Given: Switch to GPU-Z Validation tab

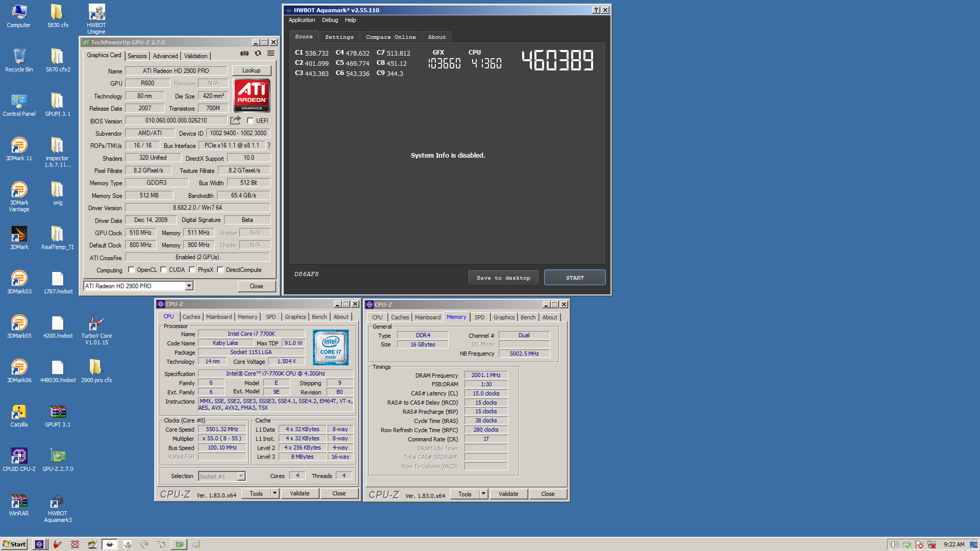Looking at the screenshot, I should 196,56.
